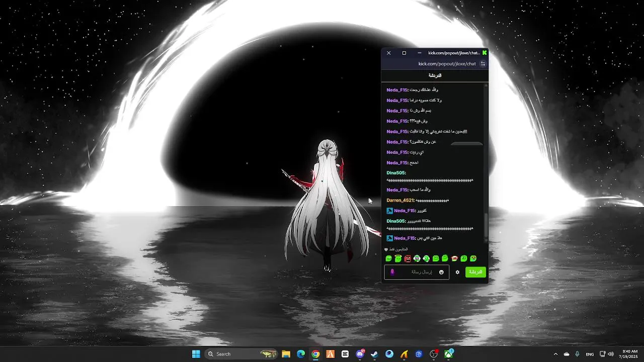
Task: Open Steam from the taskbar
Action: [374, 354]
